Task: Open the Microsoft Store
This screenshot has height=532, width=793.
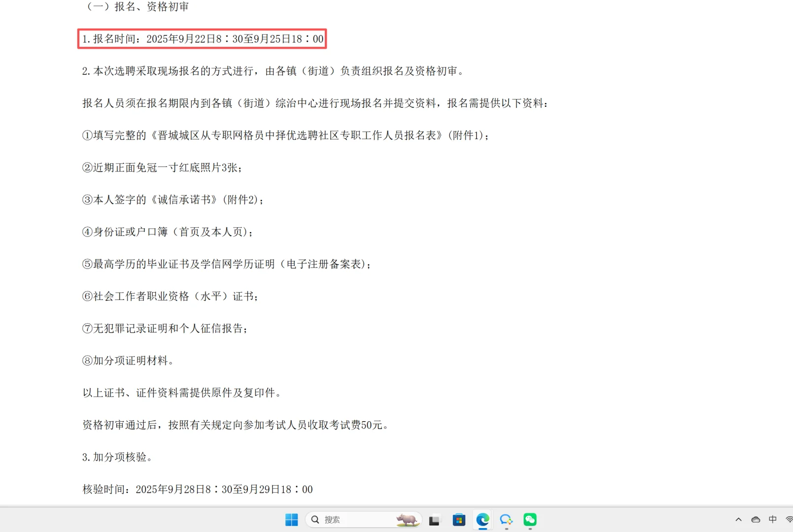Action: 459,520
